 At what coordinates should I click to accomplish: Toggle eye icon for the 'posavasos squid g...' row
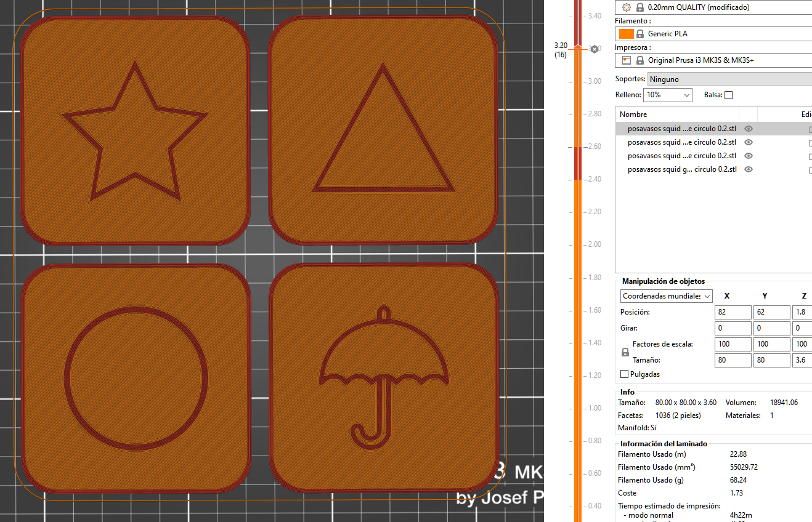(749, 169)
